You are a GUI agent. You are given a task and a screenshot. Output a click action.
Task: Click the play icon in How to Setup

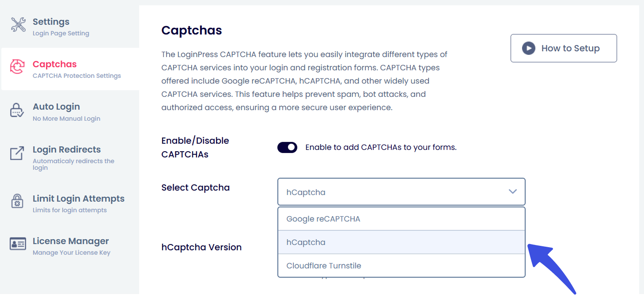[x=528, y=48]
